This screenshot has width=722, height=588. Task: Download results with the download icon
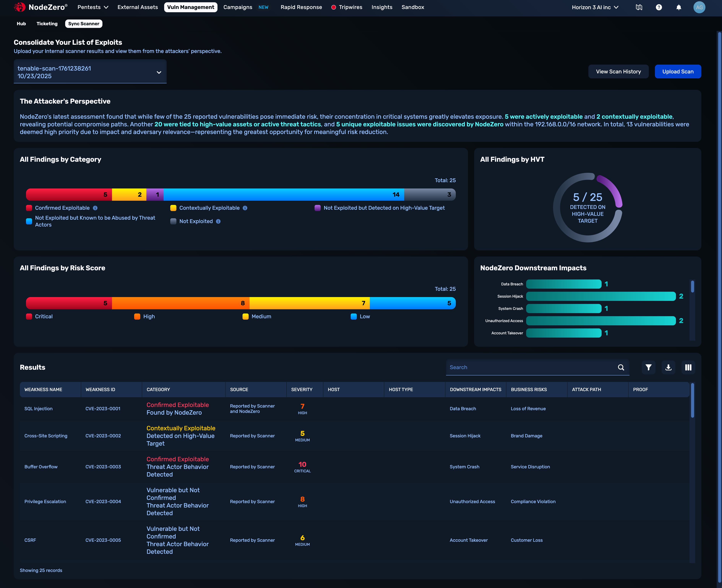point(668,367)
